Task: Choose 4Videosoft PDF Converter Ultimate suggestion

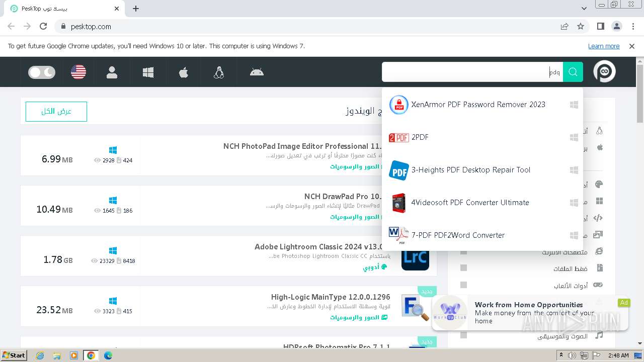Action: (482, 203)
